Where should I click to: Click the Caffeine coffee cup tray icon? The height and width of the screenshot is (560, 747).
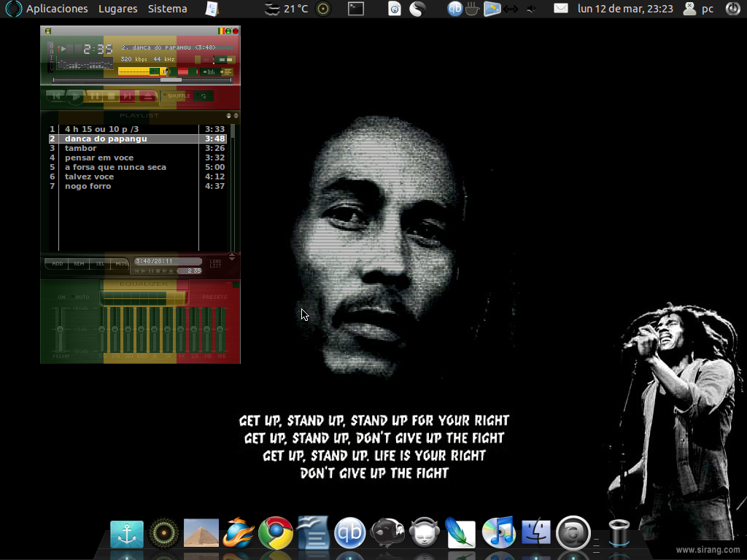[472, 9]
